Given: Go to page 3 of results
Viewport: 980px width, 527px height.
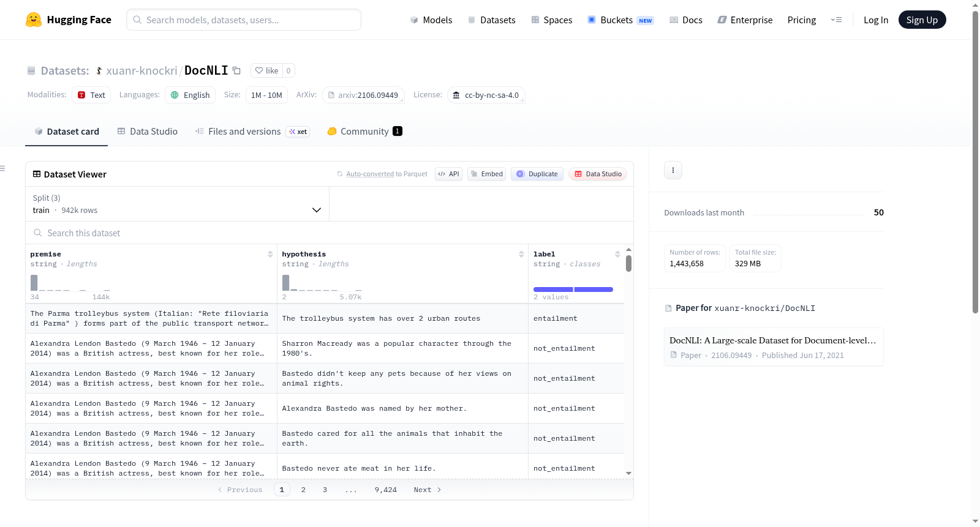Looking at the screenshot, I should pyautogui.click(x=325, y=490).
